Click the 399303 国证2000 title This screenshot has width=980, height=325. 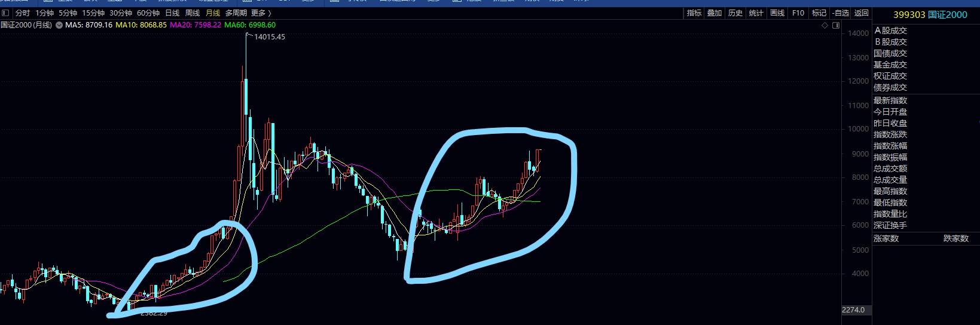click(x=930, y=15)
